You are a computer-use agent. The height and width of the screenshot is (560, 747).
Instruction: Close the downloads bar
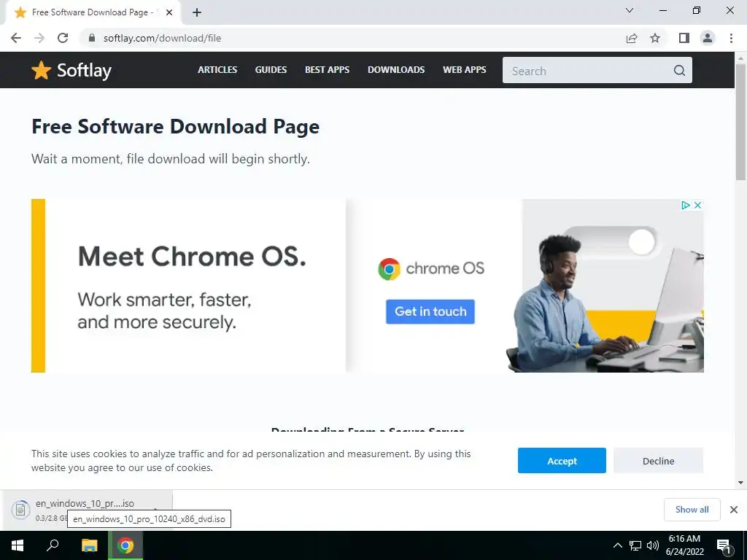734,510
